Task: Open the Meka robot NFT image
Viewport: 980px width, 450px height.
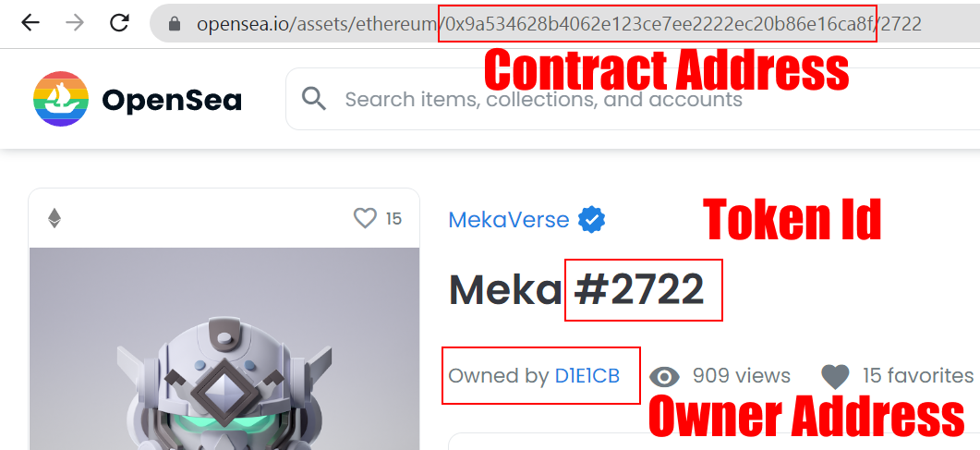Action: pyautogui.click(x=224, y=348)
